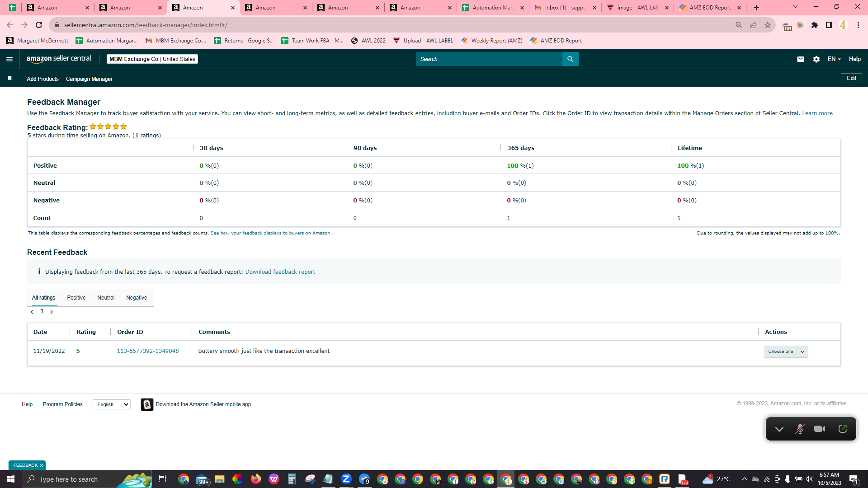The image size is (868, 488).
Task: Open Task View on taskbar
Action: [163, 479]
